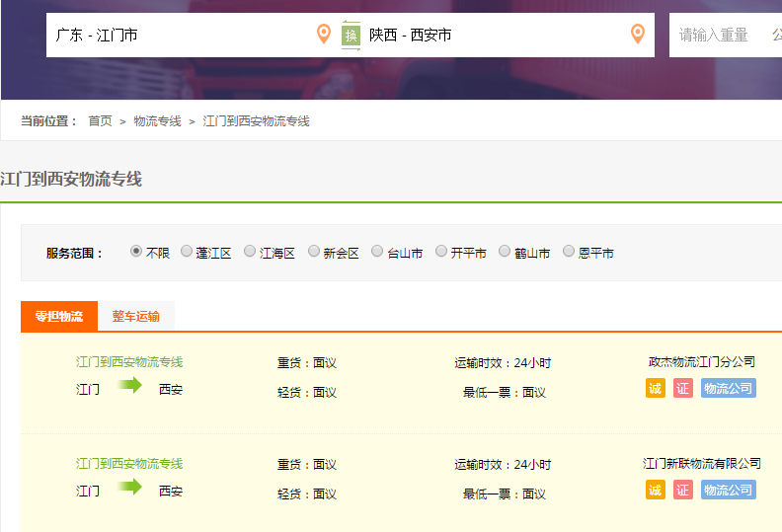The width and height of the screenshot is (782, 532).
Task: Open destination field 陕西 - 西安市
Action: [x=508, y=35]
